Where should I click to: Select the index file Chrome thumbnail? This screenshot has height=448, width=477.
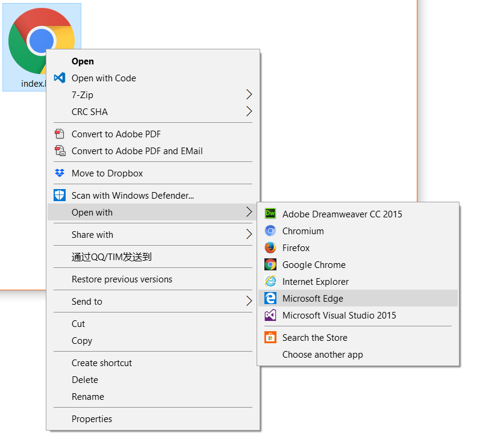42,41
